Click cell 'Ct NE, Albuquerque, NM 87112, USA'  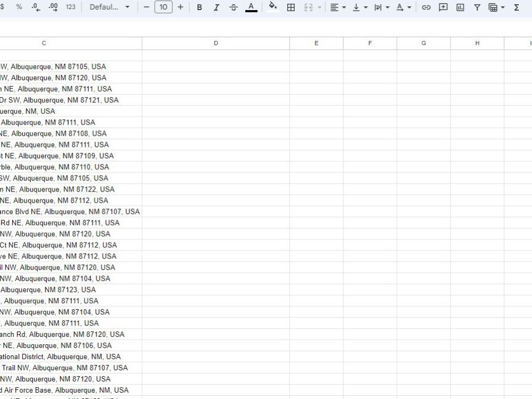pos(71,245)
